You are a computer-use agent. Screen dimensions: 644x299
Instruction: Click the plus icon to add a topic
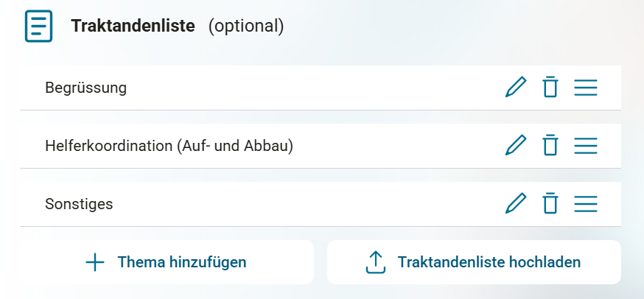click(95, 262)
